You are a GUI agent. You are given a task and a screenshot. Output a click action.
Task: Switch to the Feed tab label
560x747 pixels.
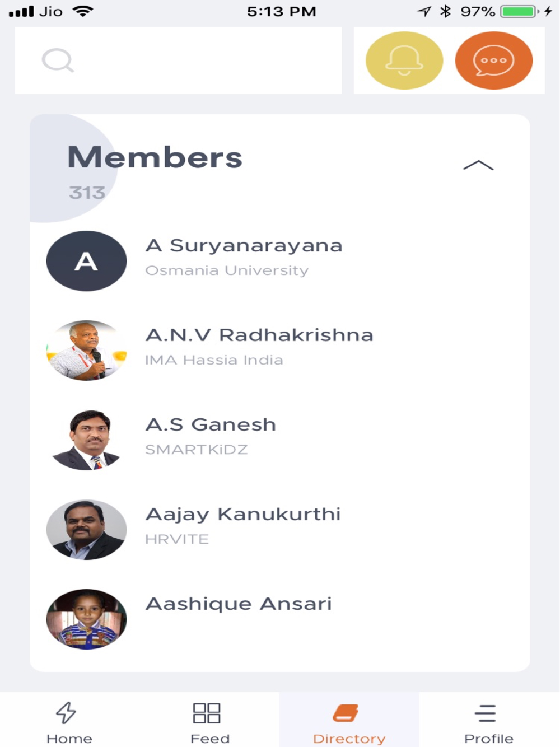[210, 739]
